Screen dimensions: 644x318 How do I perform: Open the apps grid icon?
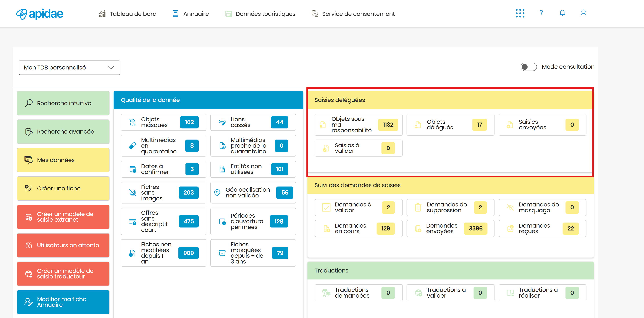pos(520,13)
